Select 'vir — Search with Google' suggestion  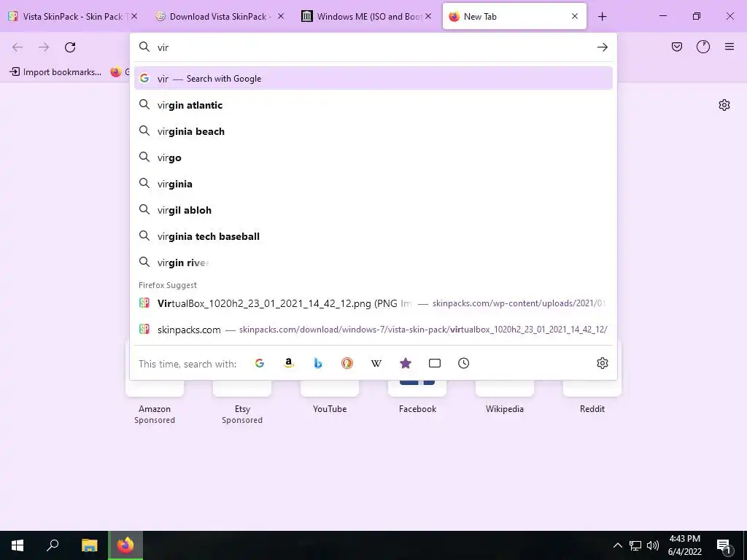tap(373, 79)
